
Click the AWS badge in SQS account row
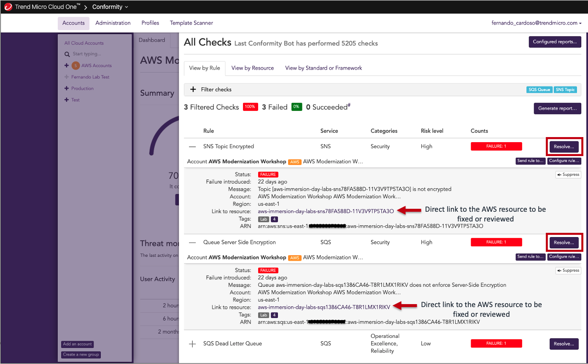click(294, 258)
